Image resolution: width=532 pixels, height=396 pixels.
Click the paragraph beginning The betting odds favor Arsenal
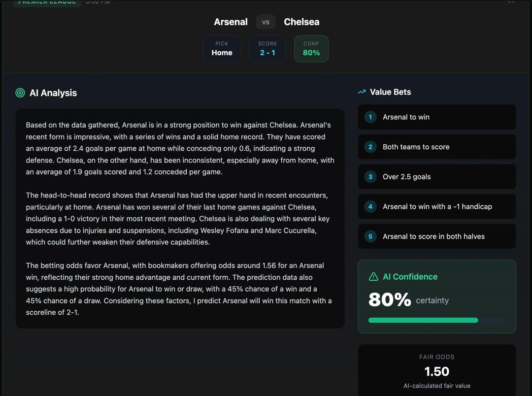click(x=179, y=289)
